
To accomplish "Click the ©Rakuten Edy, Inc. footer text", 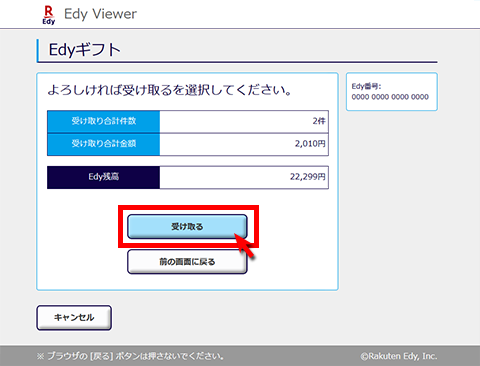I will [399, 356].
